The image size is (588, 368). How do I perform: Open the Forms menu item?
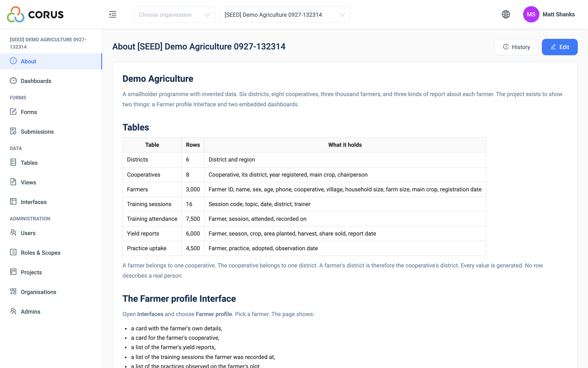51,112
